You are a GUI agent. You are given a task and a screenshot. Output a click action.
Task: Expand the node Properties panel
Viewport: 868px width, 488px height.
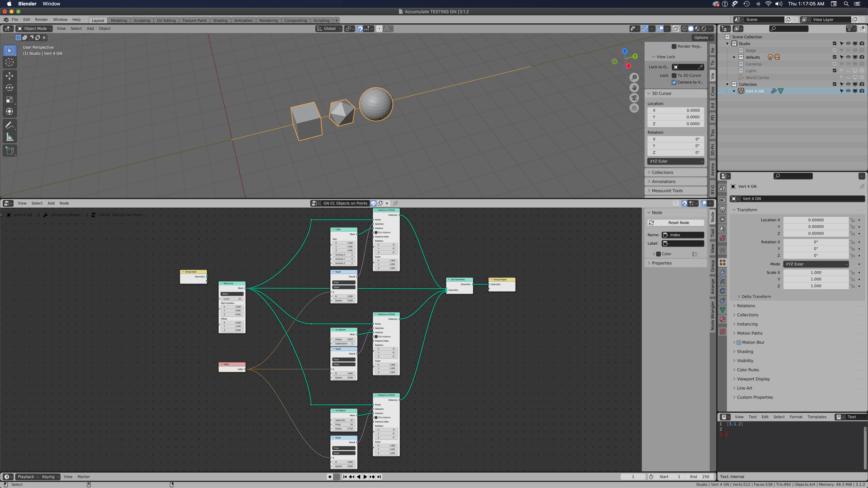click(x=676, y=263)
